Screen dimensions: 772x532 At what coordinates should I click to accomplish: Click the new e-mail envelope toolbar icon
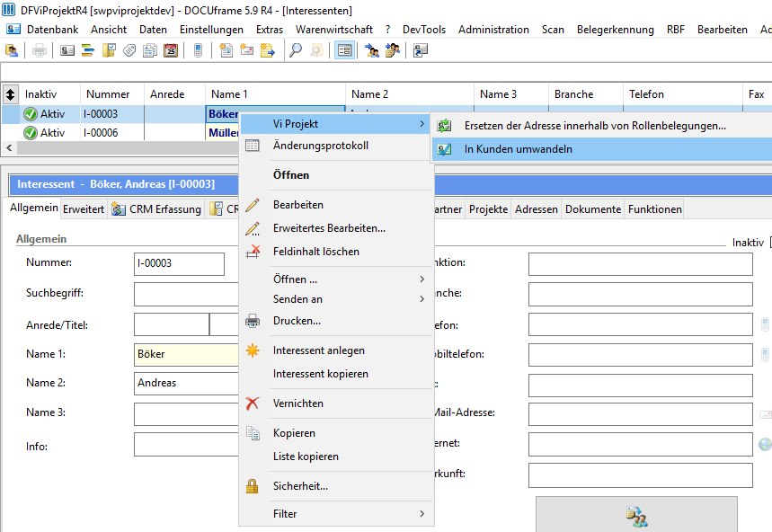point(246,50)
